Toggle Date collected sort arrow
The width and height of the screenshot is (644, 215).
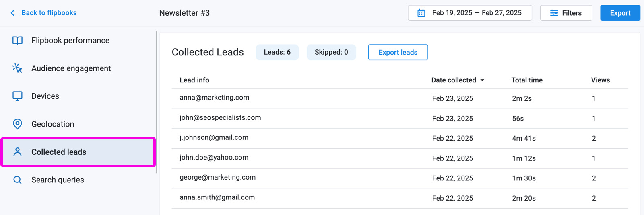[x=482, y=80]
